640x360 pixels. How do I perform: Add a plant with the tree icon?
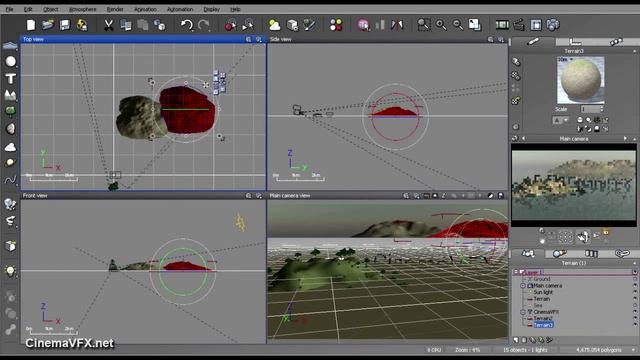pyautogui.click(x=11, y=111)
